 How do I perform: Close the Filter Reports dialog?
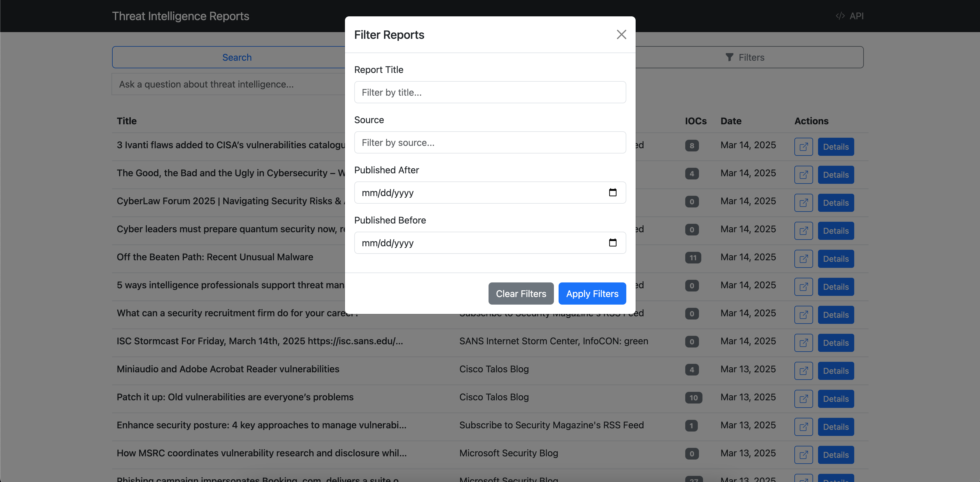point(621,35)
